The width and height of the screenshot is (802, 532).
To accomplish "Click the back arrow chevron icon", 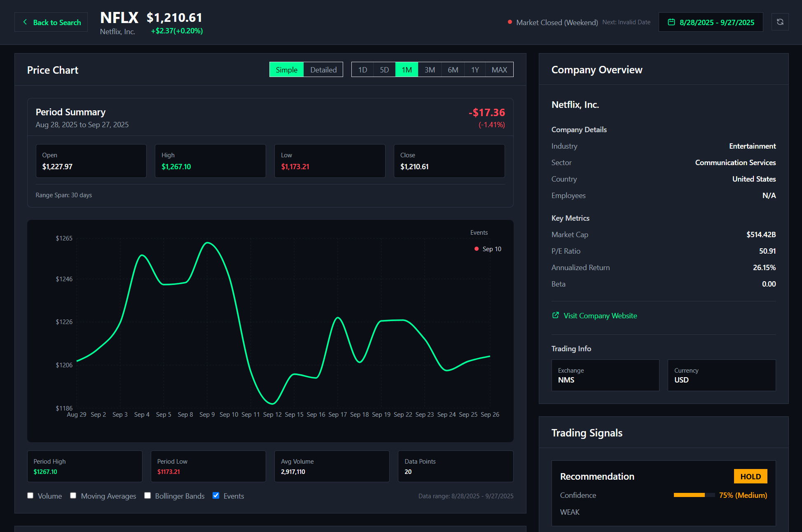I will coord(25,22).
